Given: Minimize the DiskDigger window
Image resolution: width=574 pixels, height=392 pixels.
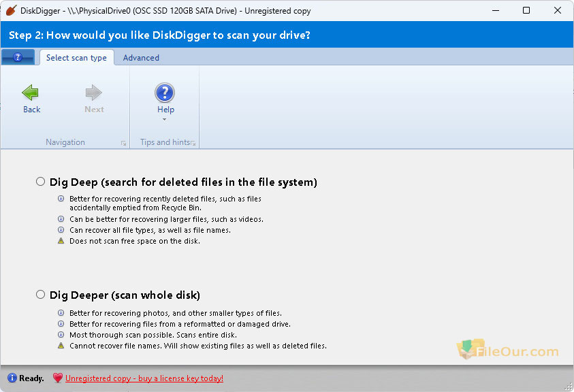Looking at the screenshot, I should coord(496,10).
